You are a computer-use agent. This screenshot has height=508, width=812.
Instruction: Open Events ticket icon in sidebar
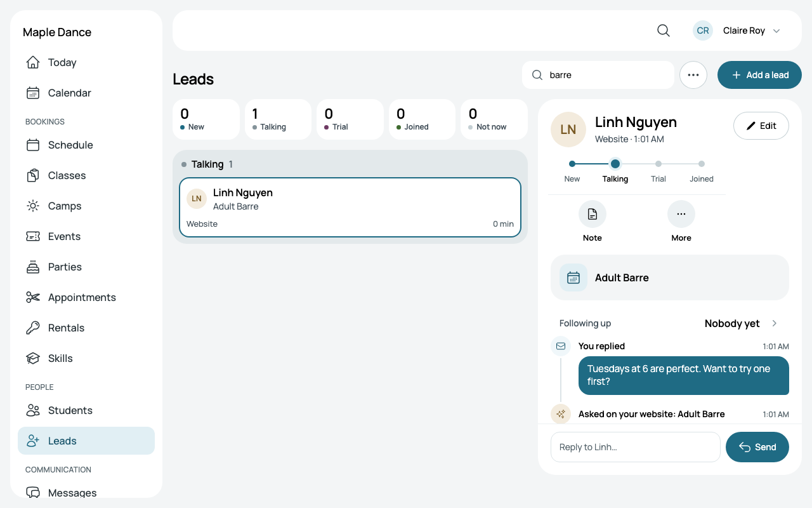click(x=33, y=236)
